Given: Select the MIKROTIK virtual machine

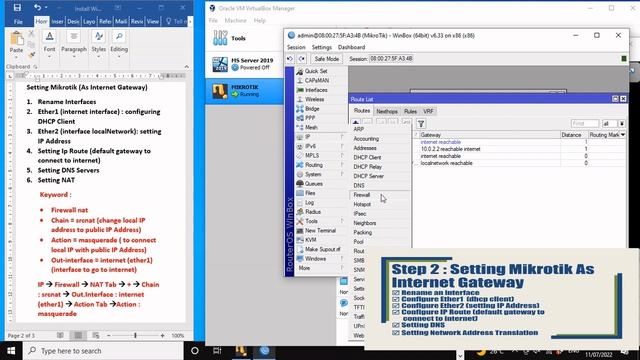Looking at the screenshot, I should pyautogui.click(x=244, y=91).
